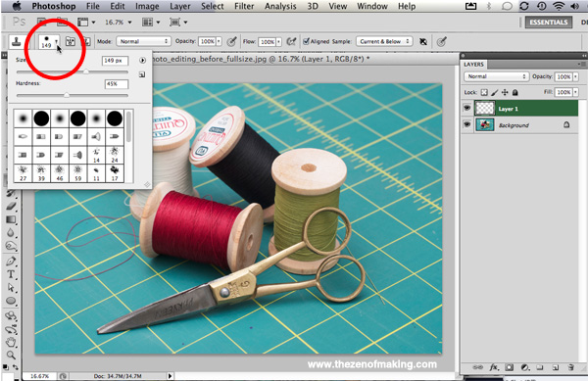Open the Window menu

[372, 6]
